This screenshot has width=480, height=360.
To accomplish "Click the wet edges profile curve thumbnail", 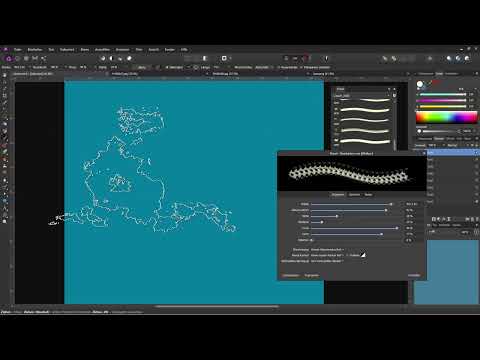I will click(363, 255).
